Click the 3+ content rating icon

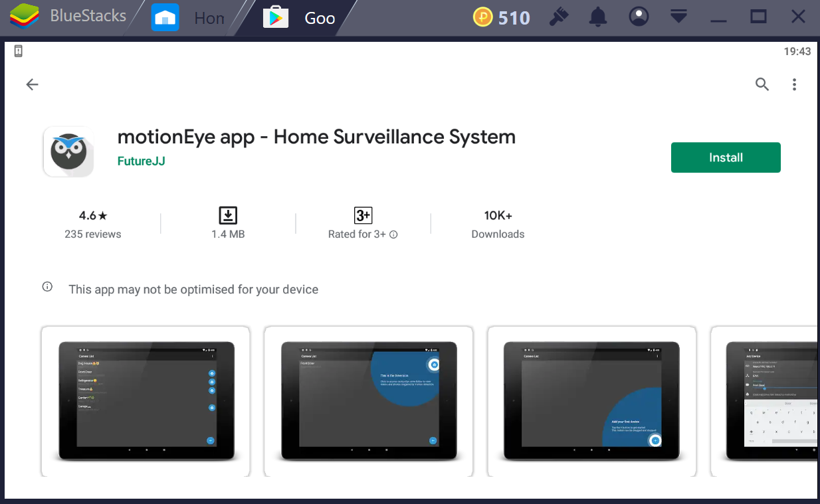[363, 215]
